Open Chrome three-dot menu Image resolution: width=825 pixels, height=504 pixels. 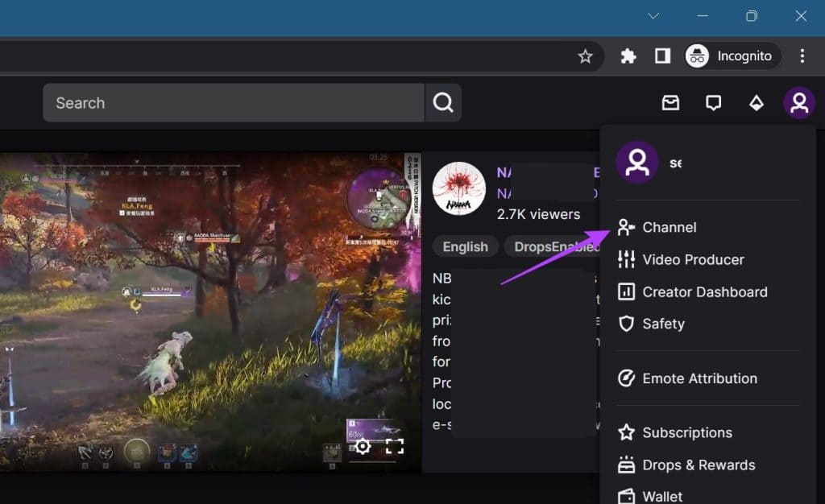tap(802, 56)
